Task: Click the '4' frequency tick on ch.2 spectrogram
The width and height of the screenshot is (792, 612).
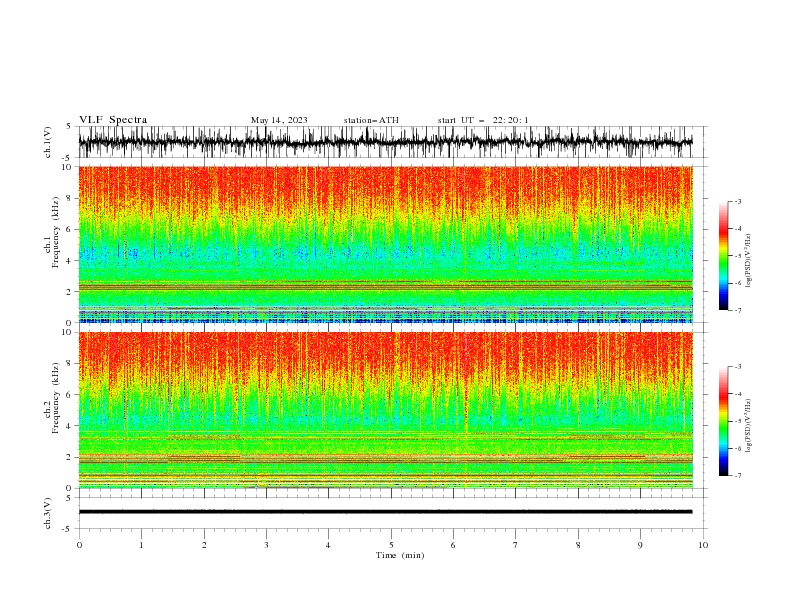Action: pos(70,426)
